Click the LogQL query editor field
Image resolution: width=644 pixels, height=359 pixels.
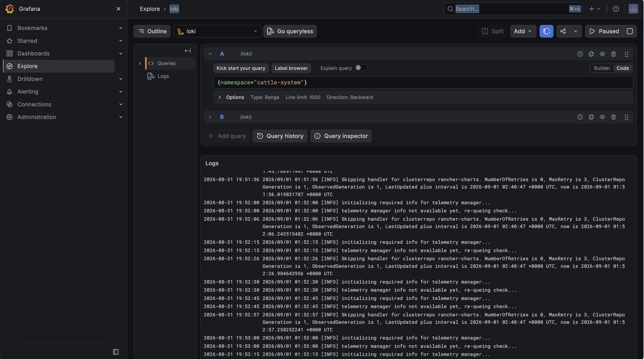coord(423,83)
